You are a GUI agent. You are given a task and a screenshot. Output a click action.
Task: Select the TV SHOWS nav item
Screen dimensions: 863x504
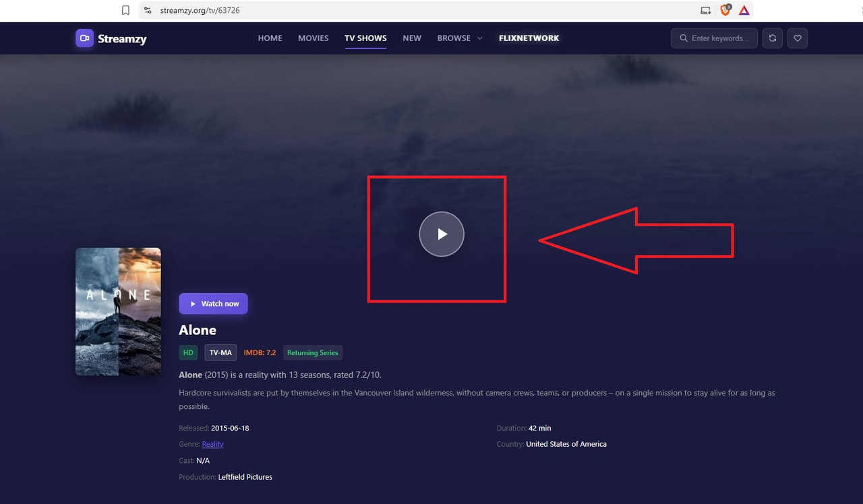pyautogui.click(x=365, y=38)
